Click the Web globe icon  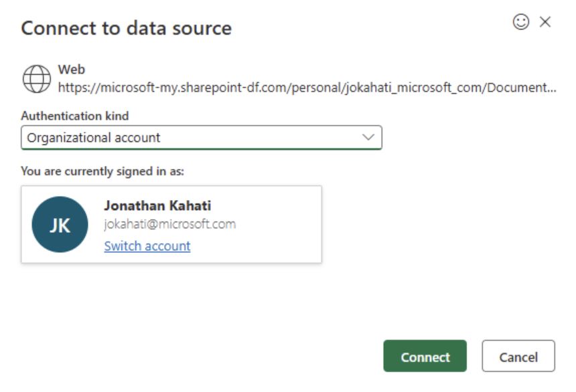(x=37, y=79)
